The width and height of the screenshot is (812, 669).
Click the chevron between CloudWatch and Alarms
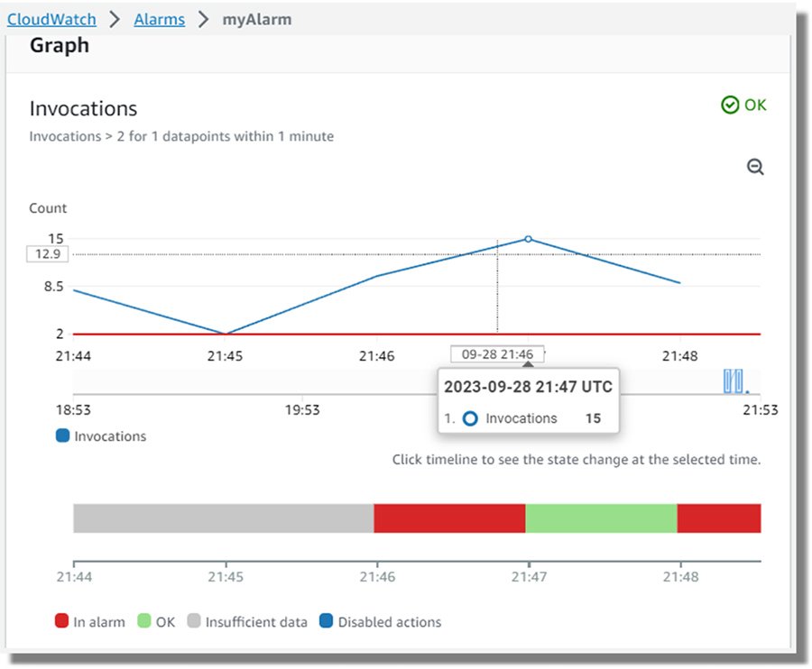point(113,19)
